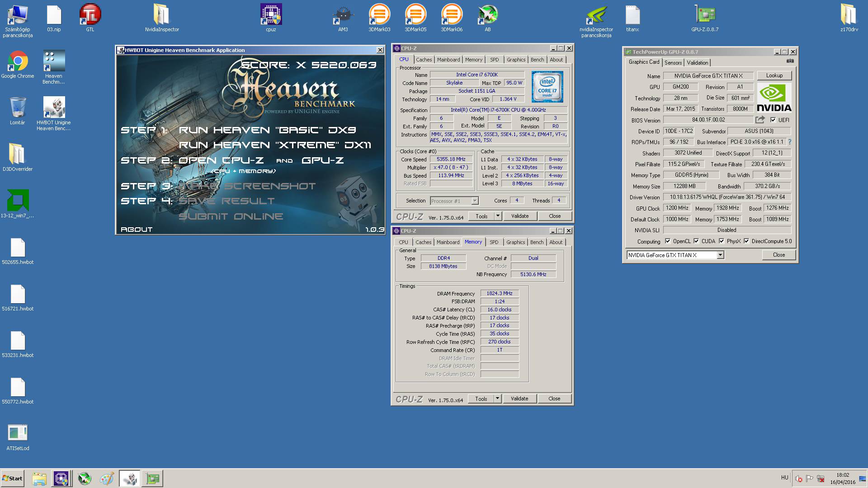The width and height of the screenshot is (868, 488).
Task: Open the nvidiaInspector parancsikonja shortcut
Action: pos(596,21)
